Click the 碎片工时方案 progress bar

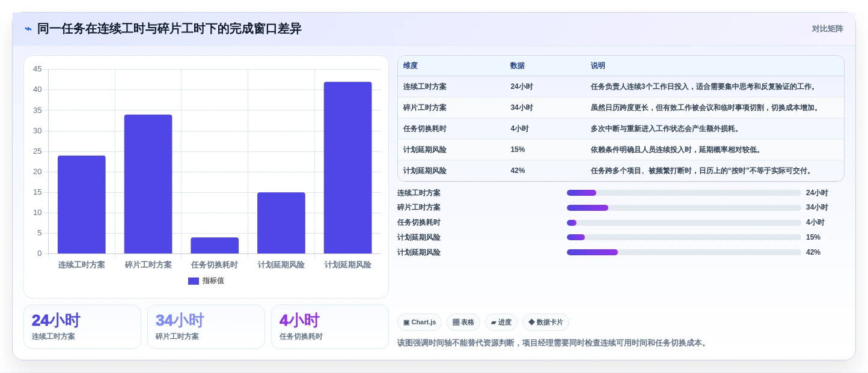683,208
